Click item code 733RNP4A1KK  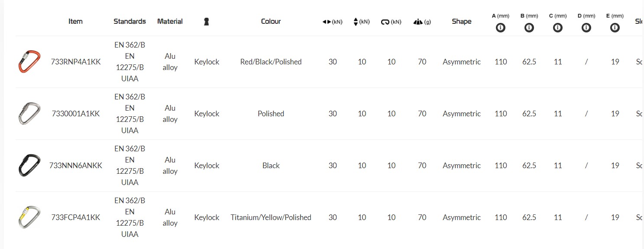click(76, 62)
